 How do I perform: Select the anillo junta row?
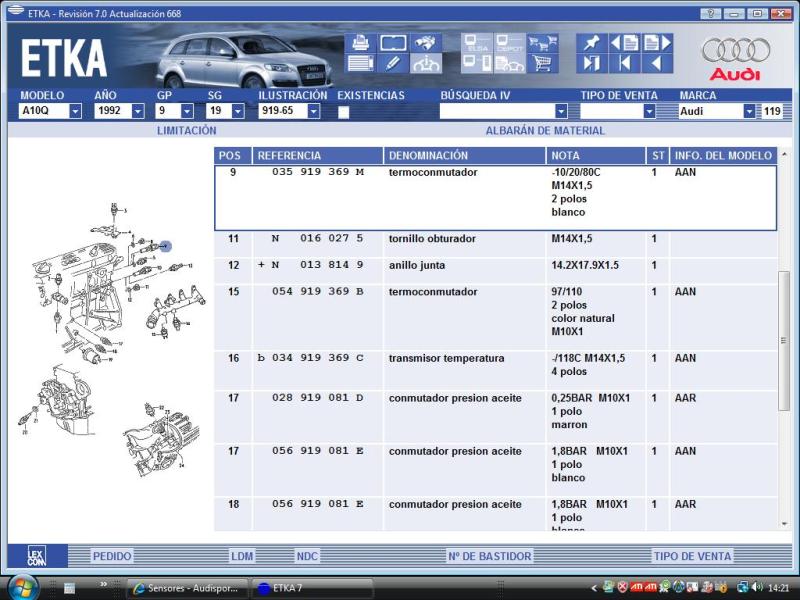(495, 271)
